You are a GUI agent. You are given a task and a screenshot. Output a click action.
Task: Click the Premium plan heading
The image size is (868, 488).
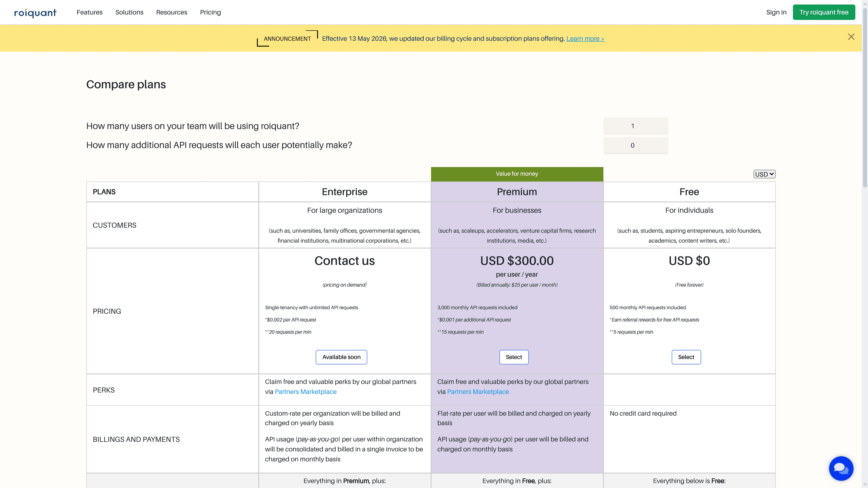[x=517, y=192]
